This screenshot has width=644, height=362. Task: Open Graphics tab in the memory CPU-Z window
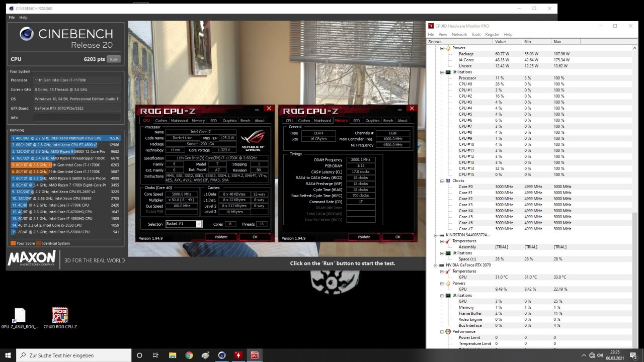(372, 121)
